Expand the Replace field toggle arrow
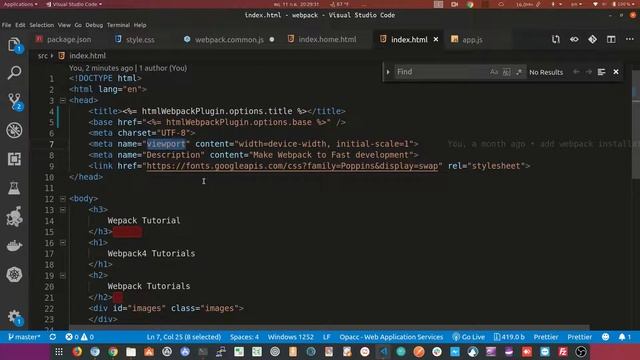Viewport: 640px width, 360px height. pos(388,72)
